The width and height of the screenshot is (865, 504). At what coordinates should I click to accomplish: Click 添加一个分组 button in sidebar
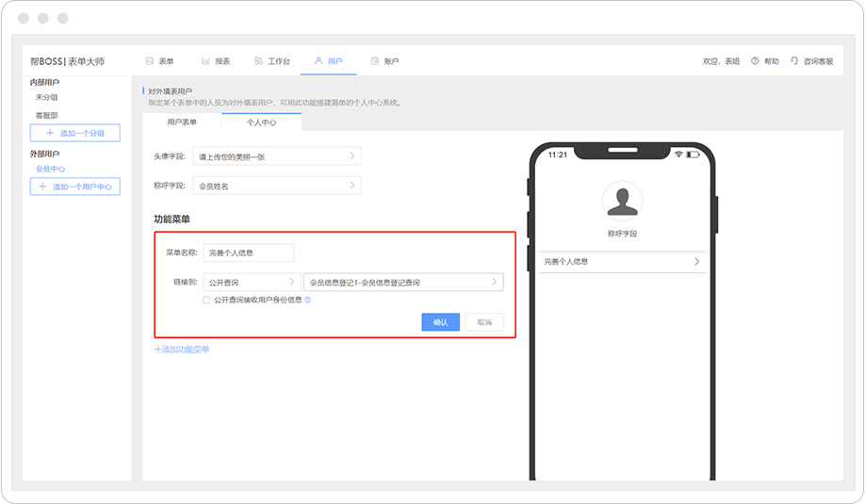75,134
